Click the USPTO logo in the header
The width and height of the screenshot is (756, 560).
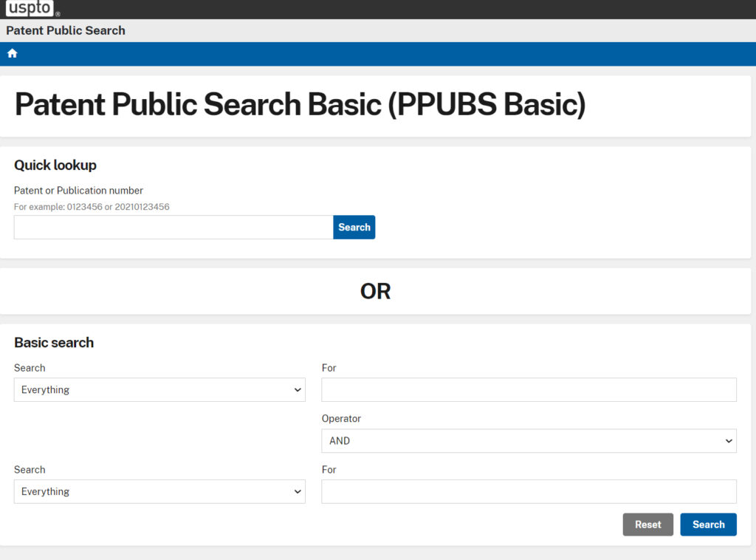click(x=30, y=9)
